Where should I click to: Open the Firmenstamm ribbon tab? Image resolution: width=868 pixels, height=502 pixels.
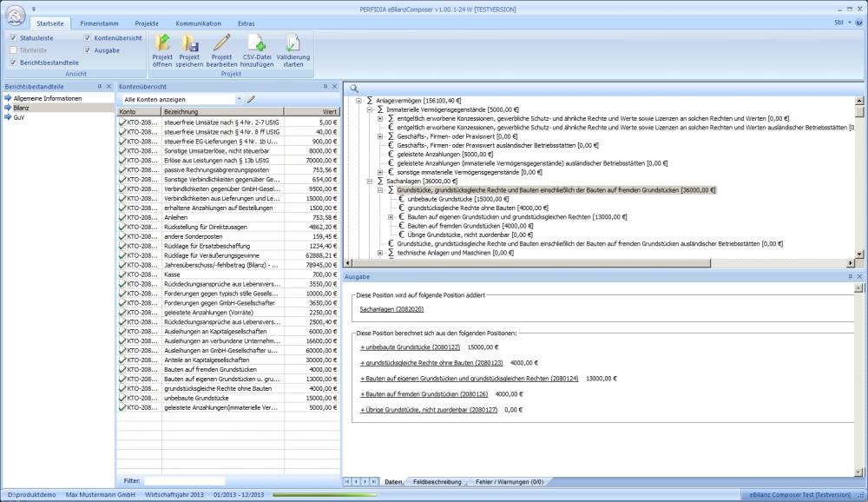pyautogui.click(x=99, y=23)
